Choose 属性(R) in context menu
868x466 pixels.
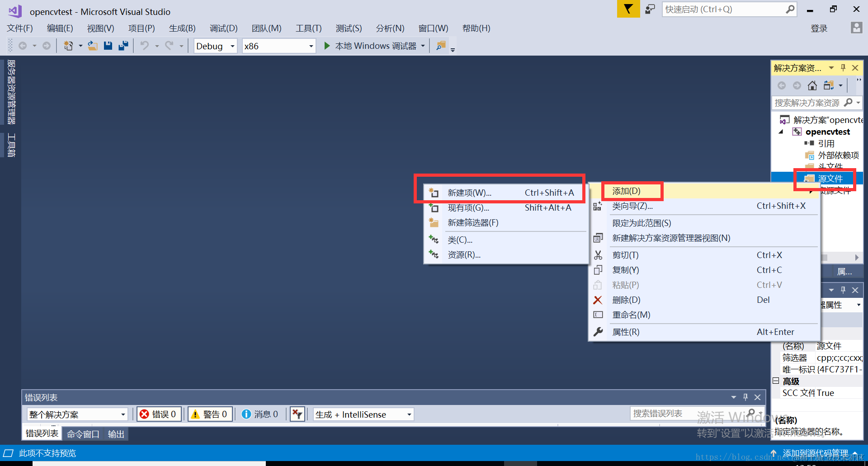pos(705,332)
